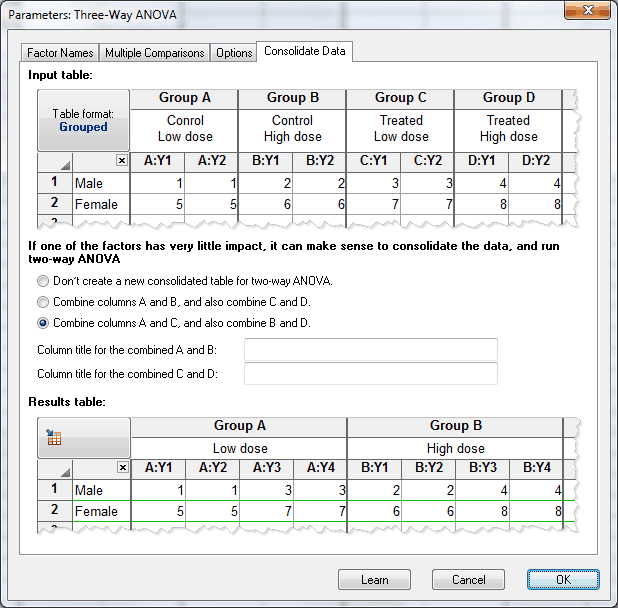Image resolution: width=618 pixels, height=608 pixels.
Task: Click the Cancel button
Action: tap(468, 580)
